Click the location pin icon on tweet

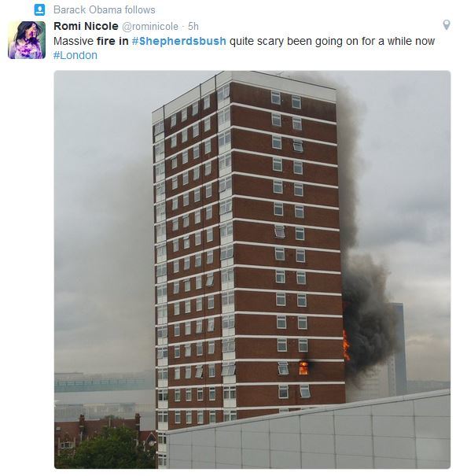(446, 25)
